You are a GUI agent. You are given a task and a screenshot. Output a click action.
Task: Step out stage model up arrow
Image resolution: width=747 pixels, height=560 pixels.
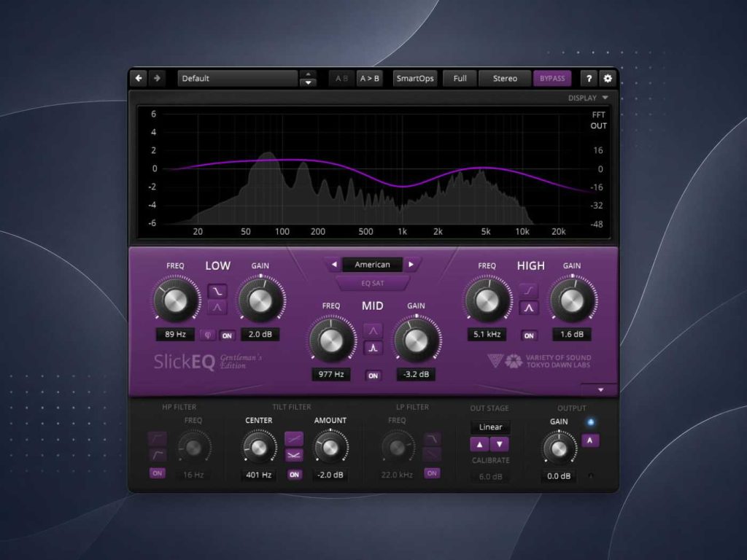pos(480,444)
